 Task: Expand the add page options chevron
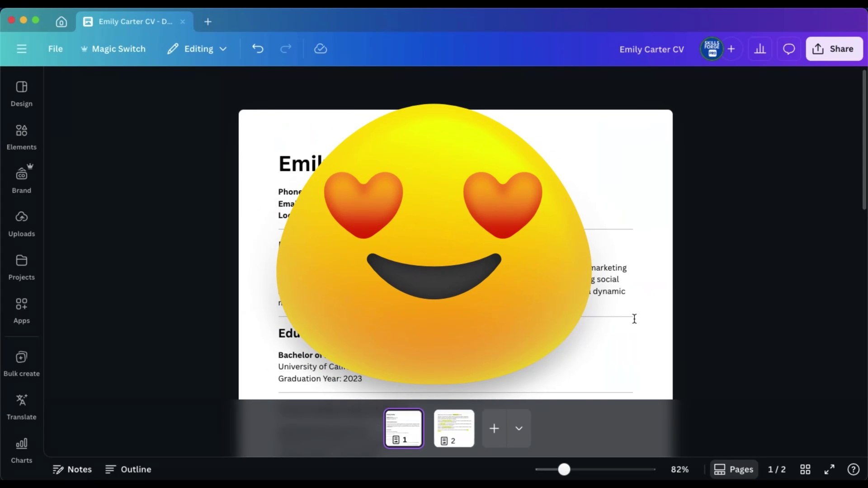(519, 428)
